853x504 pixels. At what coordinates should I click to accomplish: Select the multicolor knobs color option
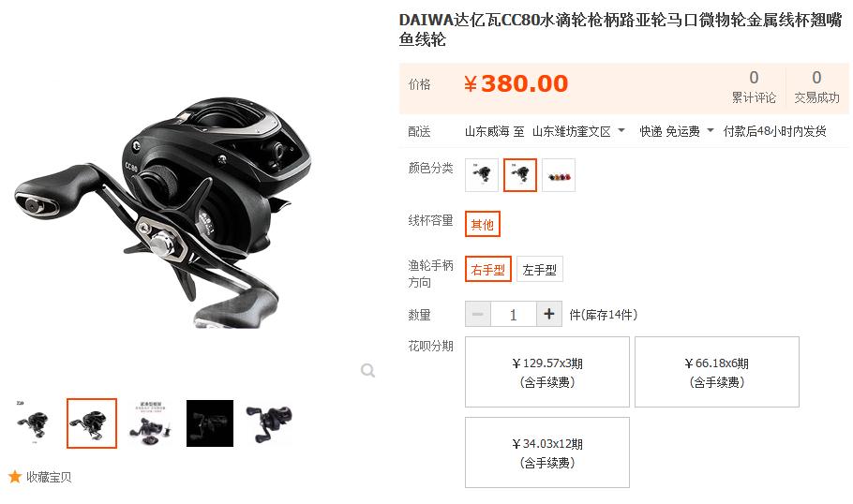[559, 175]
